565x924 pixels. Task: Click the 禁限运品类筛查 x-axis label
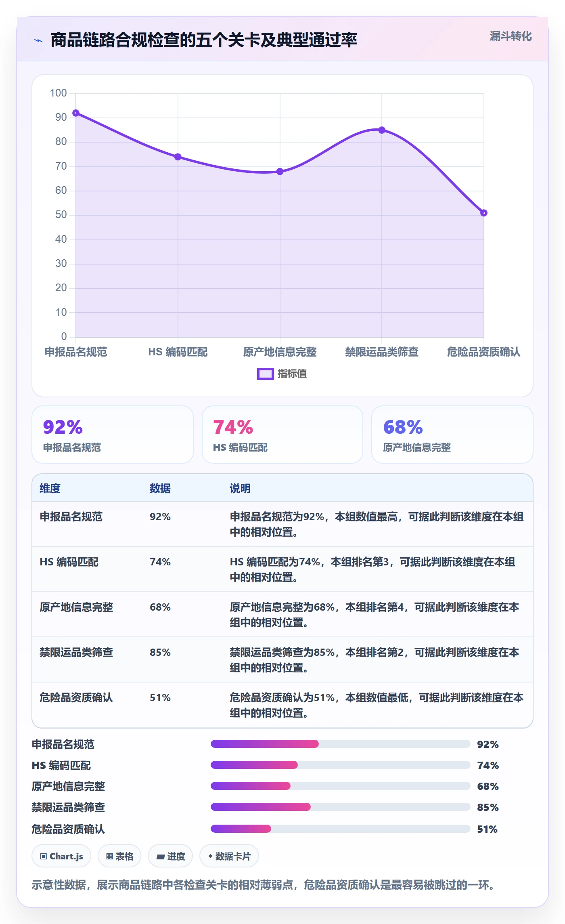[382, 352]
